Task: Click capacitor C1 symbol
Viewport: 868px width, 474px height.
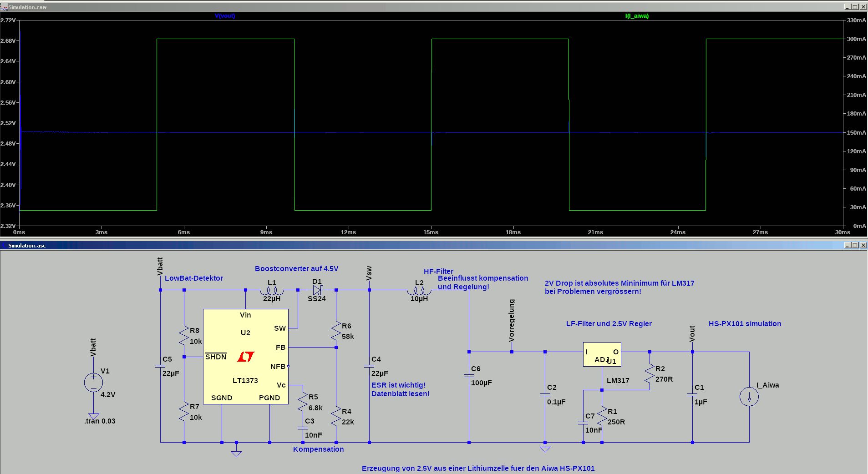Action: tap(692, 395)
